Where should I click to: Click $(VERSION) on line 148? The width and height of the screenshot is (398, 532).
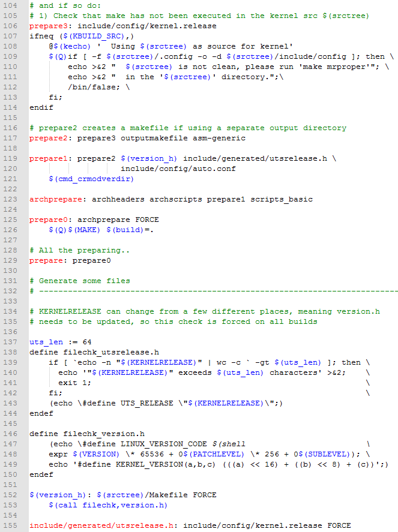(96, 453)
